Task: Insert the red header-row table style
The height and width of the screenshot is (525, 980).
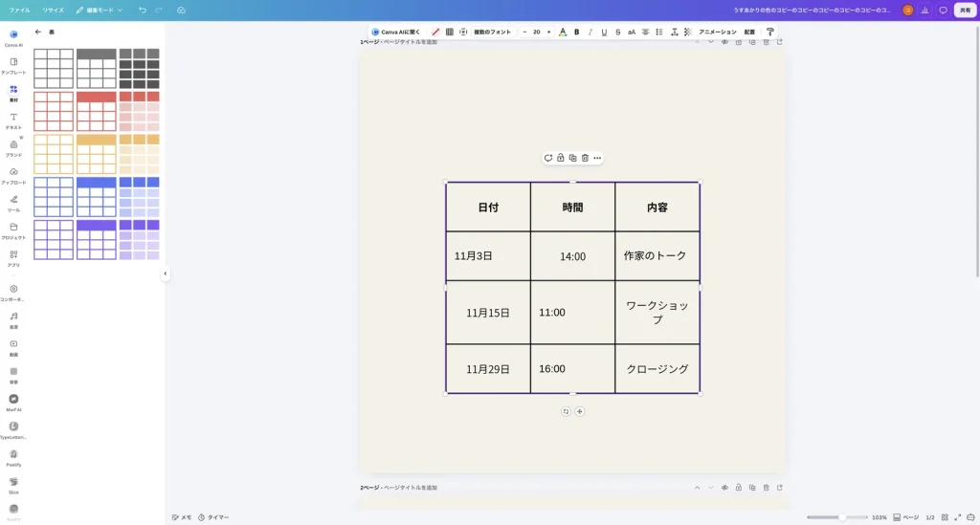Action: click(97, 112)
